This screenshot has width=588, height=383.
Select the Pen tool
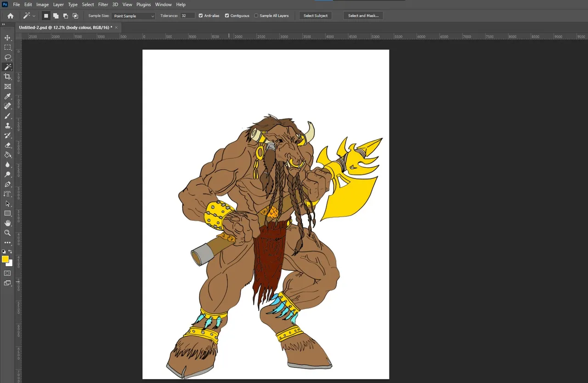click(x=7, y=184)
